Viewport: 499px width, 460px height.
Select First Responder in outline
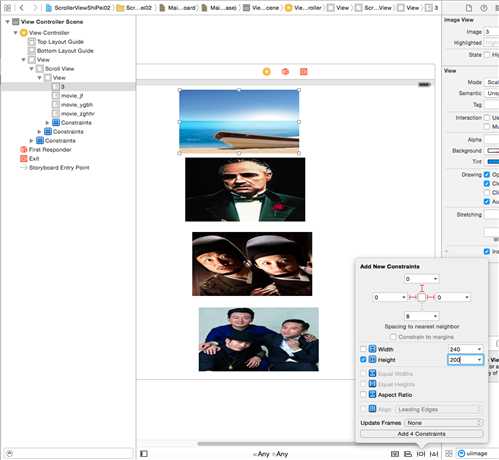[x=46, y=149]
